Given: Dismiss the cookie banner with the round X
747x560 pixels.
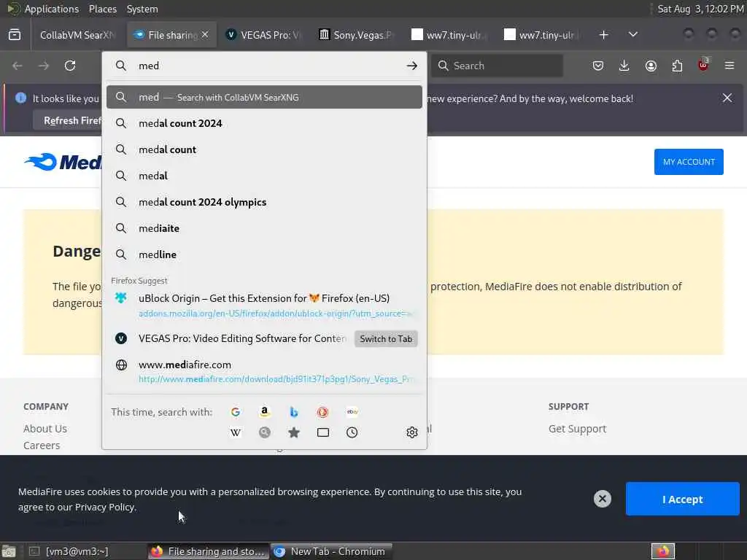Looking at the screenshot, I should (602, 499).
